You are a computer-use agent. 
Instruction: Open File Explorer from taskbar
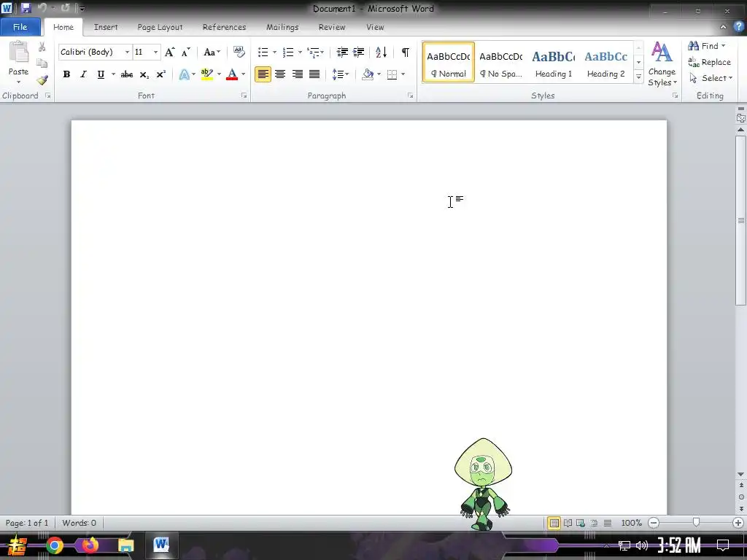coord(125,545)
